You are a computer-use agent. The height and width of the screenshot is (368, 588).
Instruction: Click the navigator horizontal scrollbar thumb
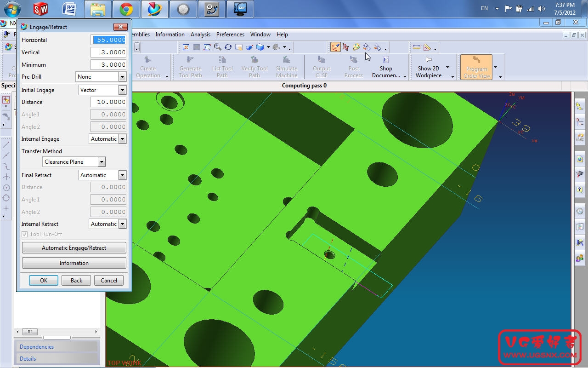click(30, 332)
